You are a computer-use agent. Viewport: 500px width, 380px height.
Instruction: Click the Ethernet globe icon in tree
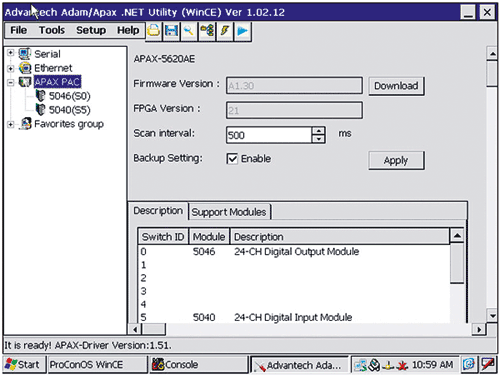pyautogui.click(x=25, y=68)
